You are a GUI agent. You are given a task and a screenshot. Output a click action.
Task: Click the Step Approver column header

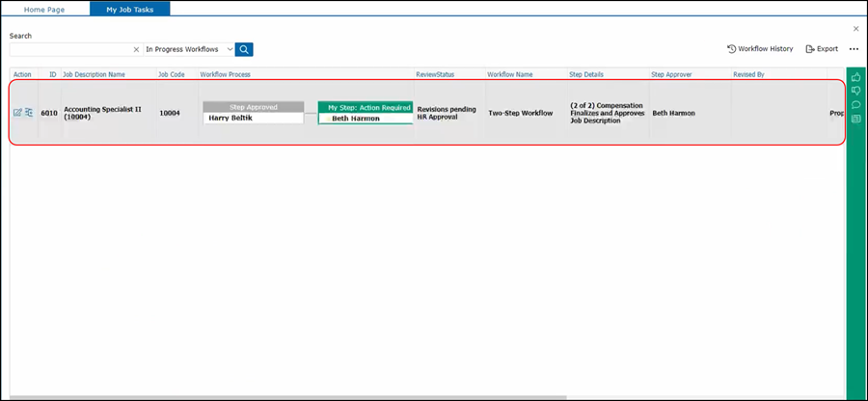pos(673,74)
